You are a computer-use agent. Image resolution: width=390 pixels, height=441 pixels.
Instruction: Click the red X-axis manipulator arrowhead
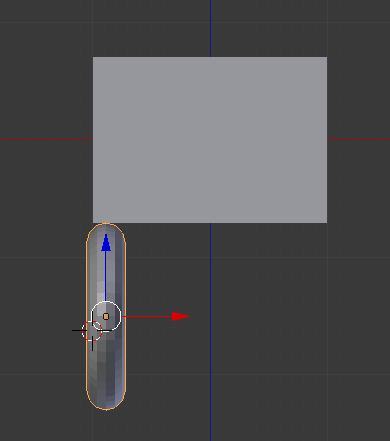(181, 316)
